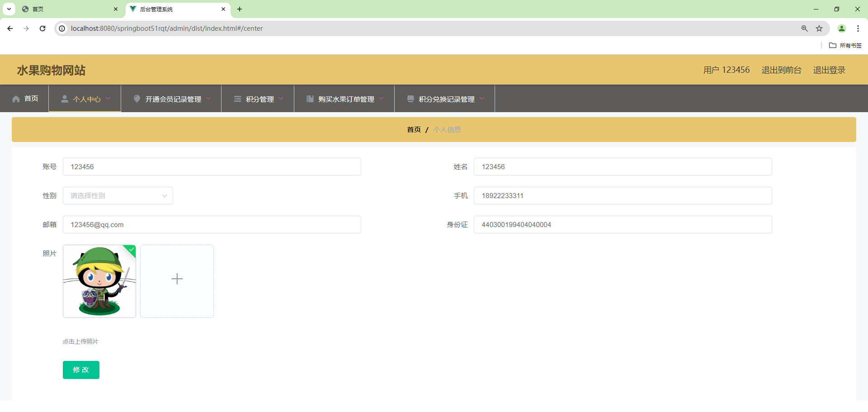Click the globe icon beside 开通会员记录管理
868x412 pixels.
137,99
